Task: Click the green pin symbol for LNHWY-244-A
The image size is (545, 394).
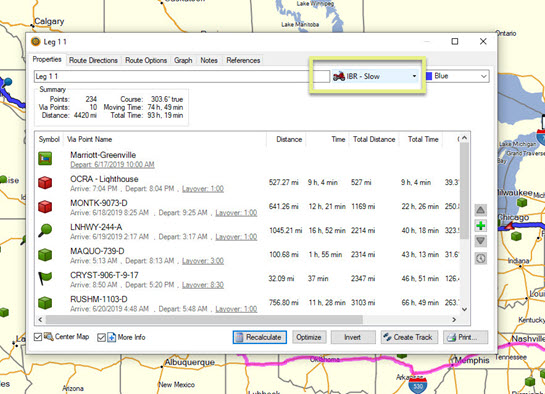Action: [45, 230]
